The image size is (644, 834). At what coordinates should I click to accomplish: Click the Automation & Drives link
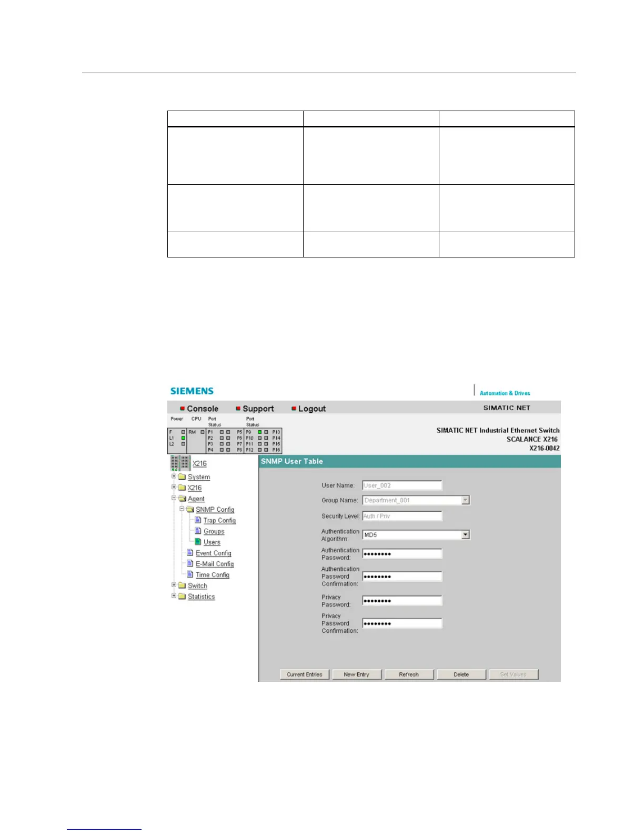(505, 393)
